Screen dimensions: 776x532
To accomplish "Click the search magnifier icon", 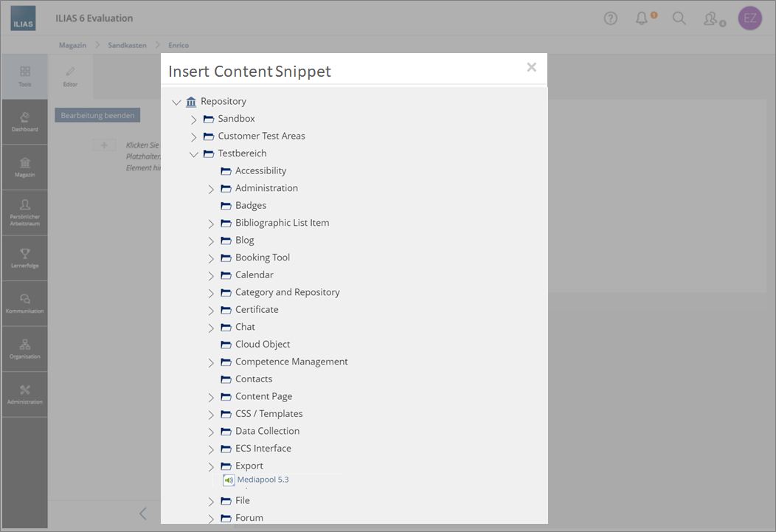I will point(679,18).
